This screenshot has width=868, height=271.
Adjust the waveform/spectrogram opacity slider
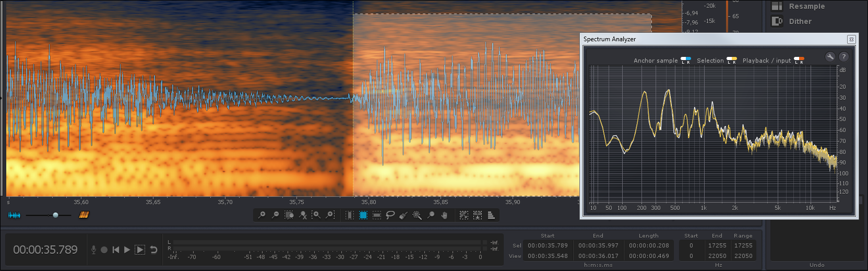pos(55,215)
